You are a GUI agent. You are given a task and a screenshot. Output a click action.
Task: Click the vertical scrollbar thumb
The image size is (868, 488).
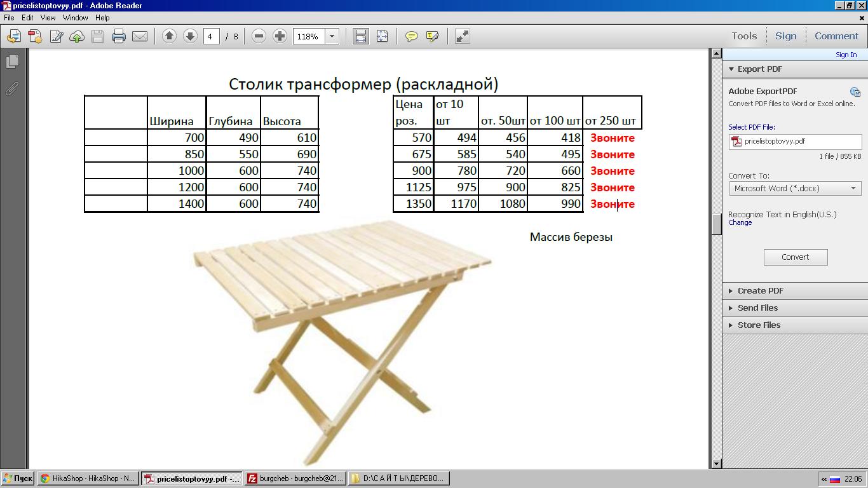point(716,224)
